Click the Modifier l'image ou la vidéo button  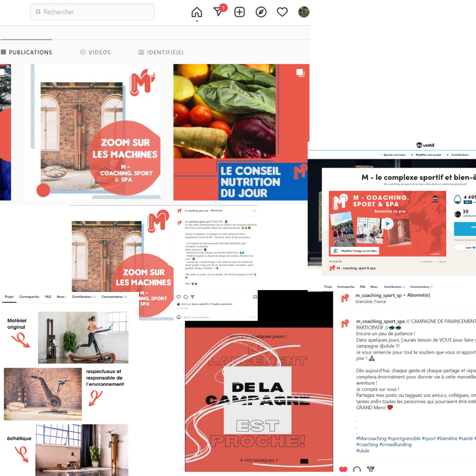(x=355, y=251)
